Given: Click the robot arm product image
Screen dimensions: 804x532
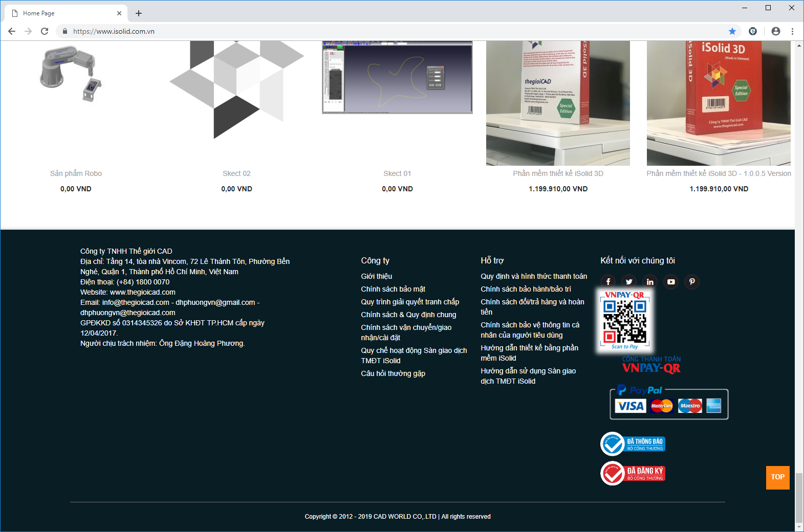Looking at the screenshot, I should [71, 74].
